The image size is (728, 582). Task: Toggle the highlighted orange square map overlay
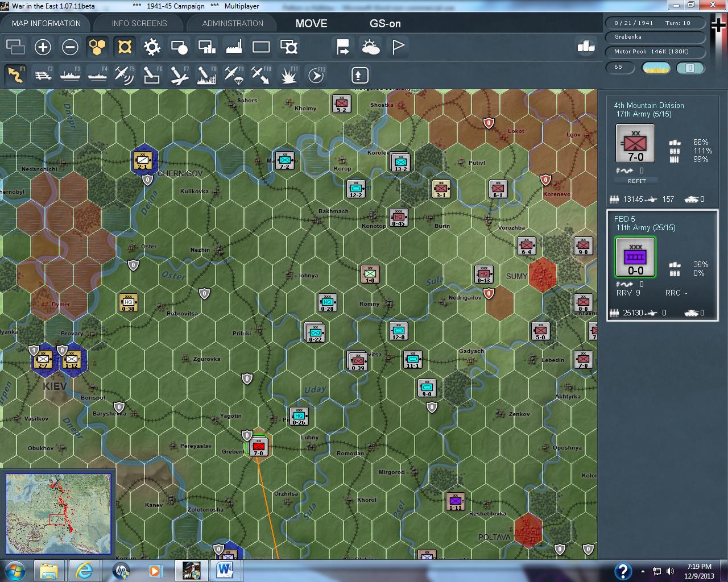(125, 47)
